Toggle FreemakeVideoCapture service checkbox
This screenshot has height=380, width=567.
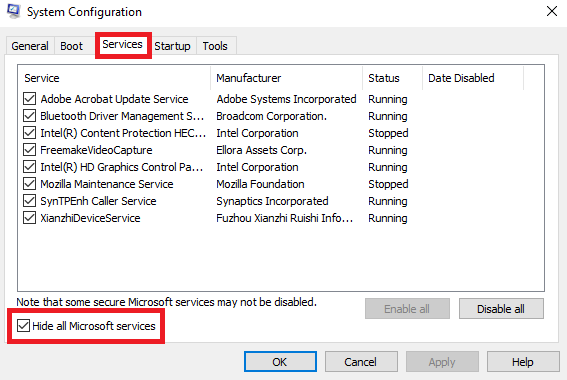pyautogui.click(x=29, y=150)
